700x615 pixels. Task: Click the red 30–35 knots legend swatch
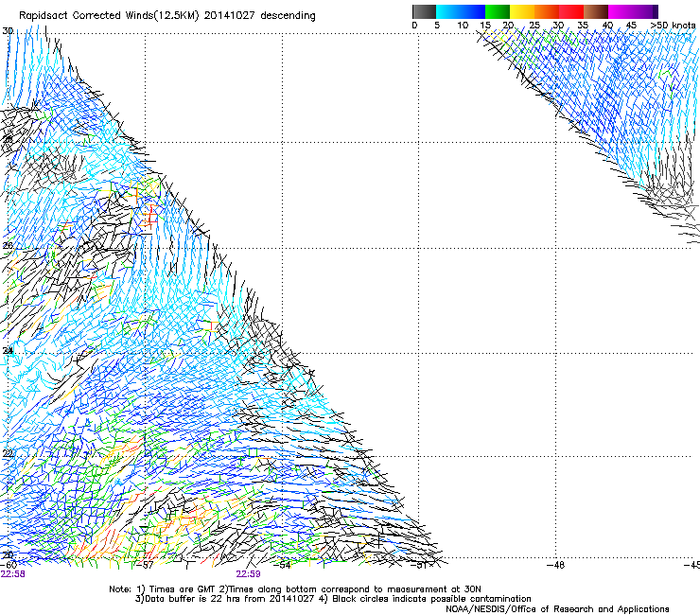(x=571, y=11)
